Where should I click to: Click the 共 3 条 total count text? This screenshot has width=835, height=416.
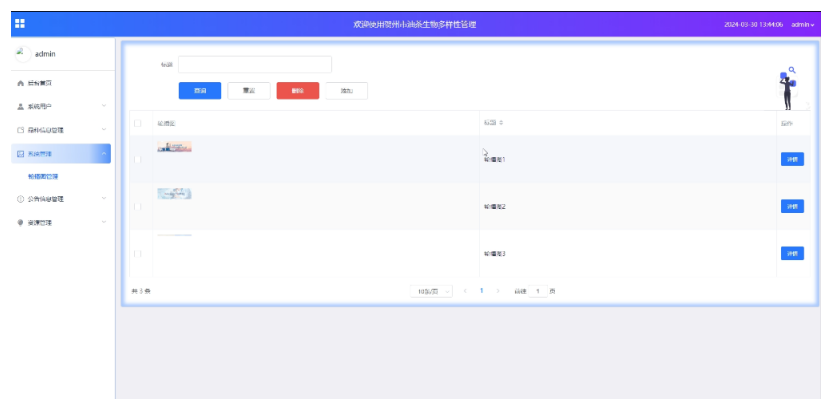tap(141, 291)
